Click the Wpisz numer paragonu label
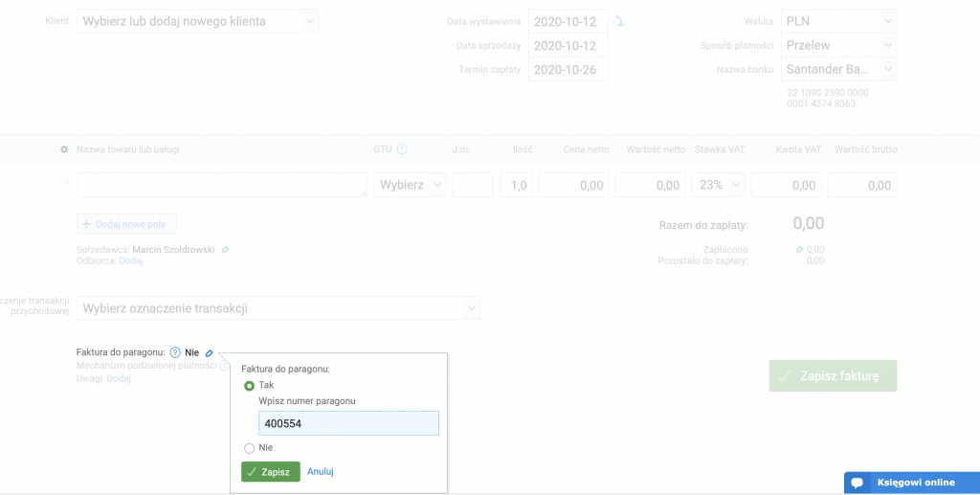 [x=307, y=401]
